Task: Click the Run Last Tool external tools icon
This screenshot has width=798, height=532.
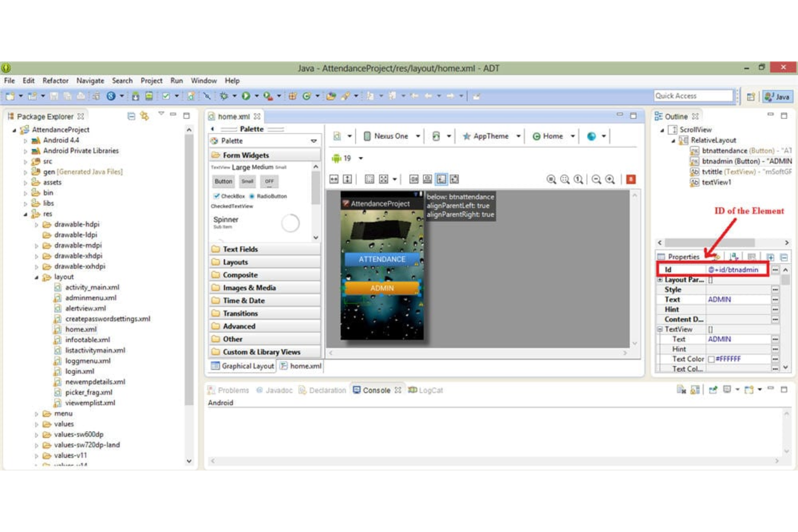Action: coord(268,96)
